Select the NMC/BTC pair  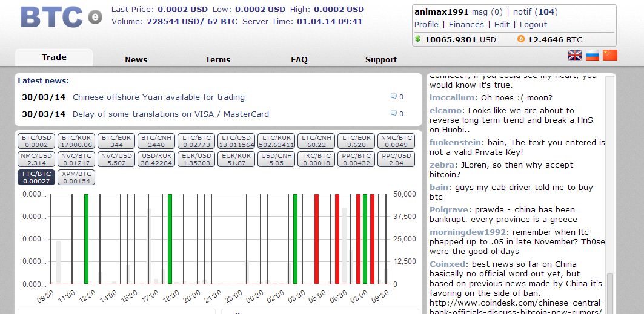[396, 141]
